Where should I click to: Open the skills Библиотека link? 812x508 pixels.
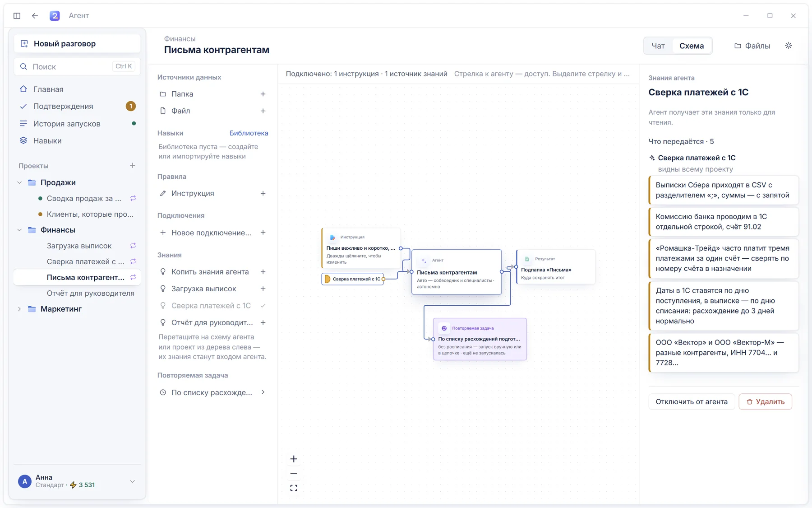249,133
